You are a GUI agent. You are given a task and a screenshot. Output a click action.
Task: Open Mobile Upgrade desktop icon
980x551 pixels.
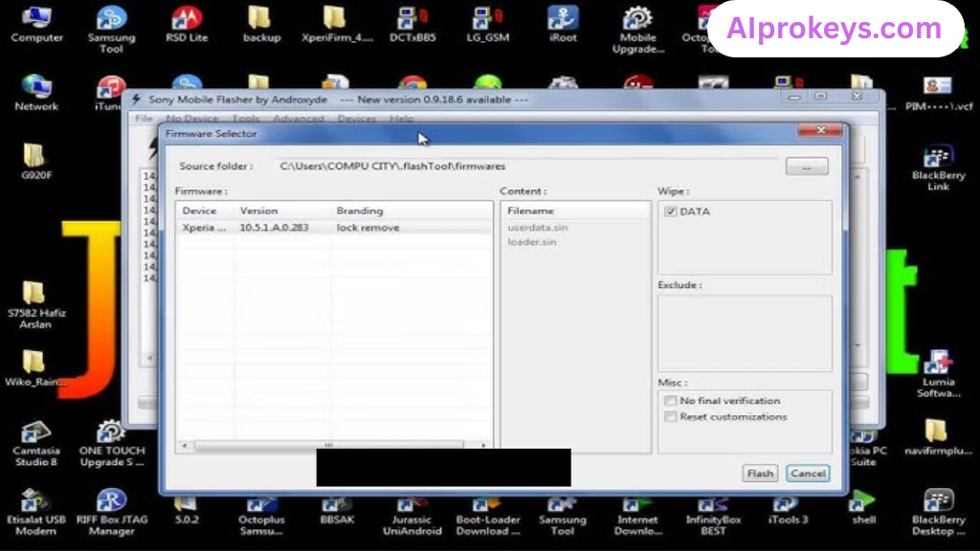[x=637, y=30]
